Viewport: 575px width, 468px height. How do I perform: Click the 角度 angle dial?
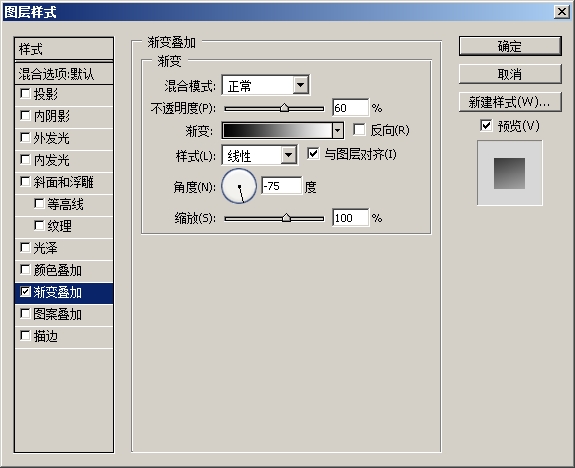pyautogui.click(x=239, y=186)
